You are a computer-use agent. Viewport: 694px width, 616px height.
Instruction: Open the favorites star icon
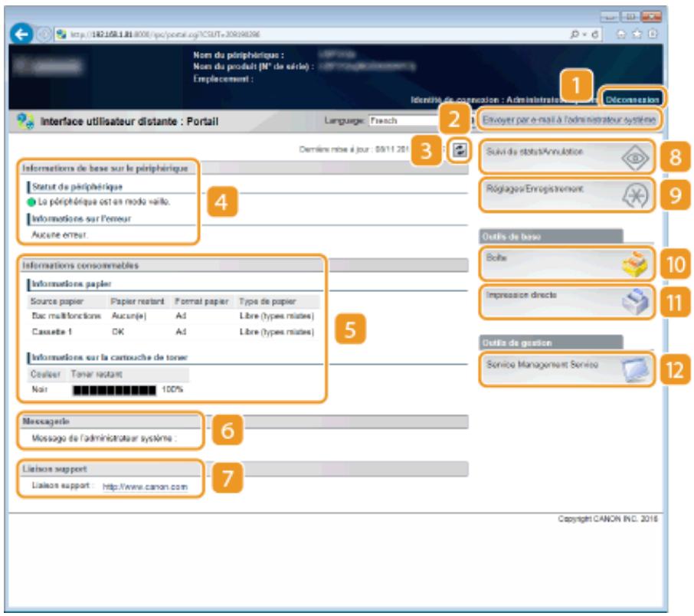pyautogui.click(x=637, y=34)
